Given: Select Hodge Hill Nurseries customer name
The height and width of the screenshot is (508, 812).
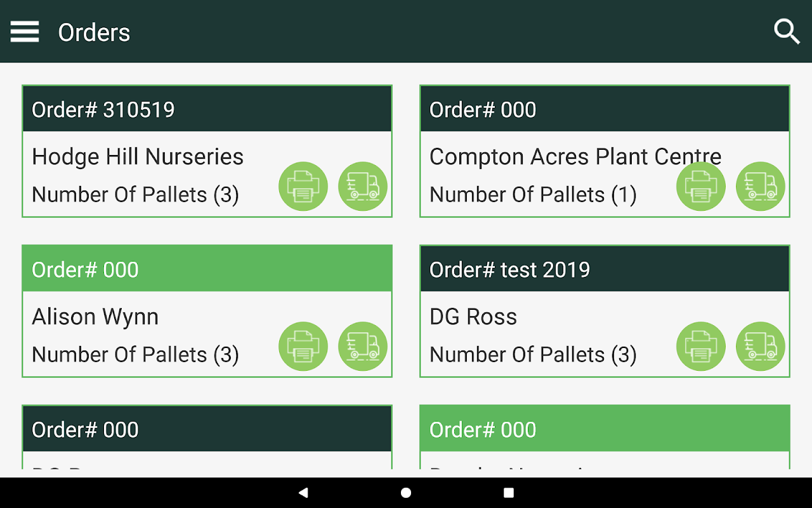Looking at the screenshot, I should [138, 157].
